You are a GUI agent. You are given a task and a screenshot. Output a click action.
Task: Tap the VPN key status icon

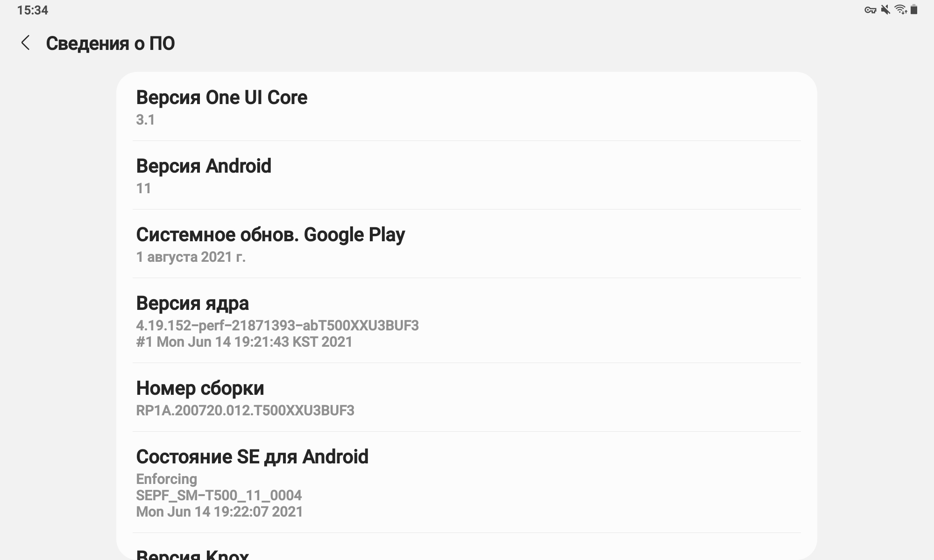[870, 10]
